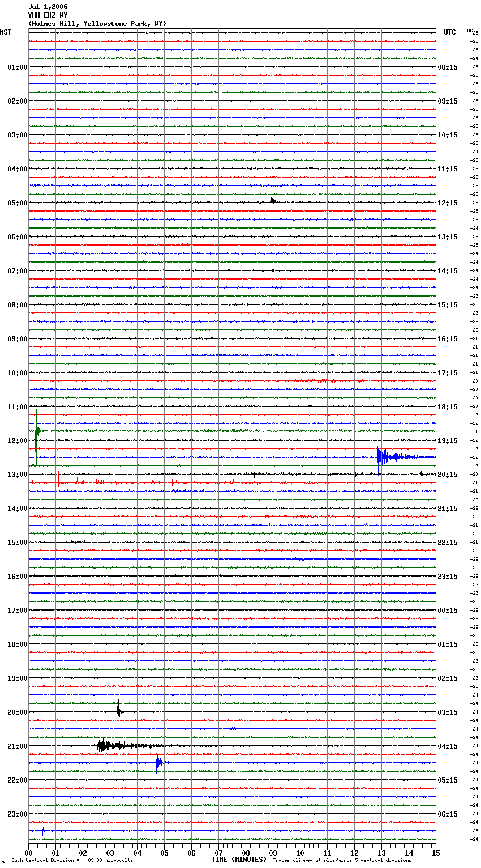Select the '23:15' UTC time label
The image size is (481, 868).
click(x=448, y=577)
